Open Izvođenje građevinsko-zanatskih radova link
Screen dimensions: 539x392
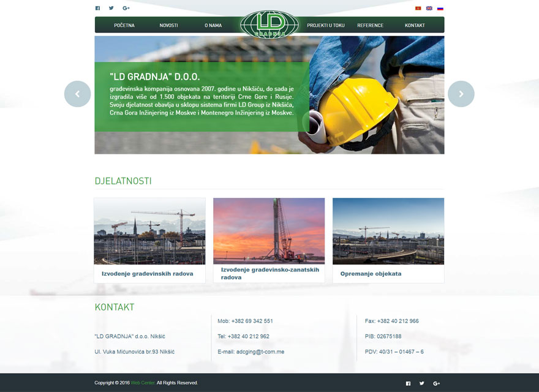pos(270,273)
